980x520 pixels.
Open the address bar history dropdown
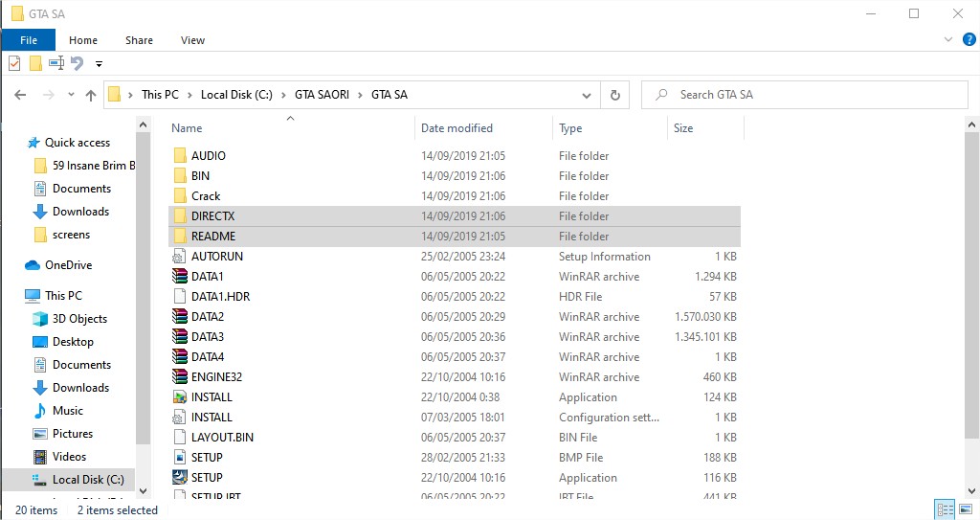[587, 95]
